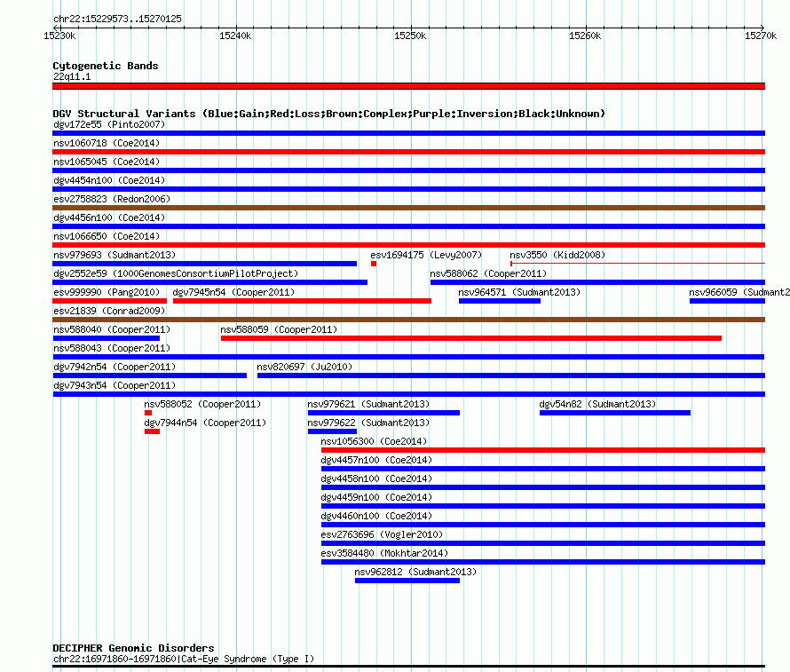
Task: Click the nsv966059 variant label
Action: pos(739,292)
